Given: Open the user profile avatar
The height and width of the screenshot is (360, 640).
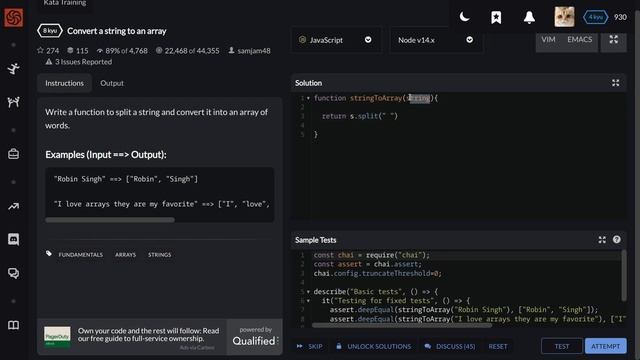Looking at the screenshot, I should 564,17.
